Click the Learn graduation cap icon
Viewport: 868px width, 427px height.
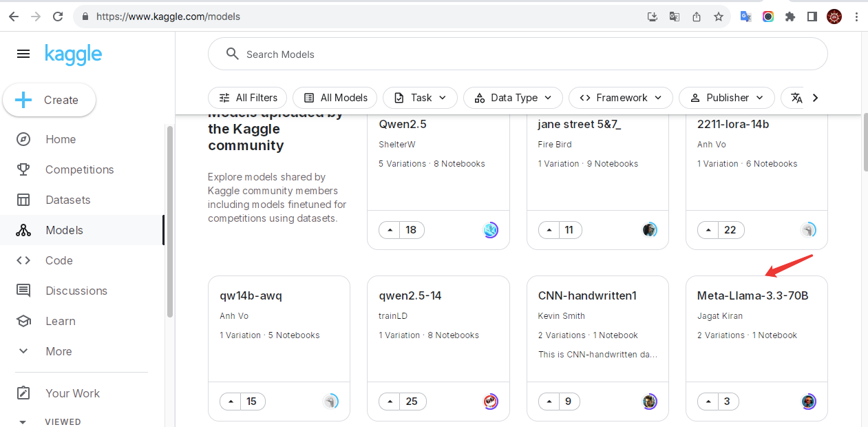(x=23, y=321)
